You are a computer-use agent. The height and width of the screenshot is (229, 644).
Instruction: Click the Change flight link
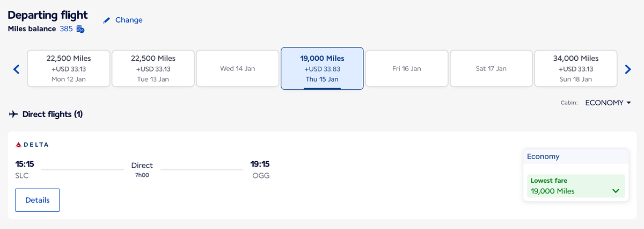(129, 20)
